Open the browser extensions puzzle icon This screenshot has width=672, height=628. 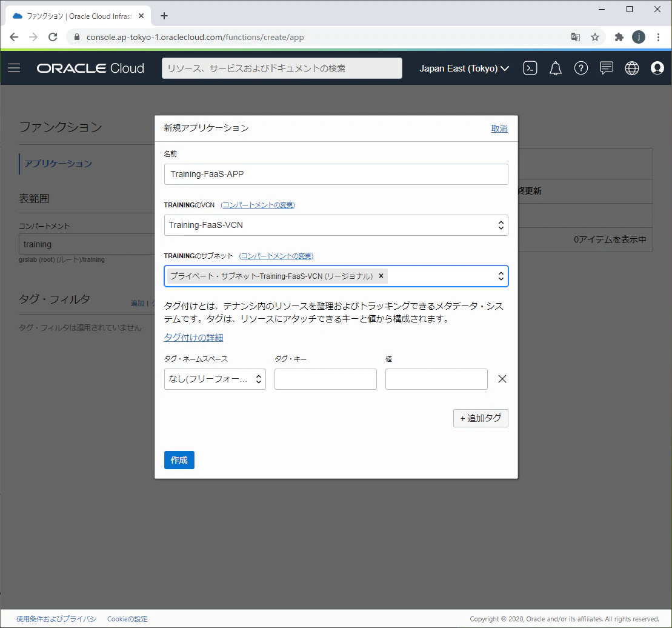click(x=619, y=37)
